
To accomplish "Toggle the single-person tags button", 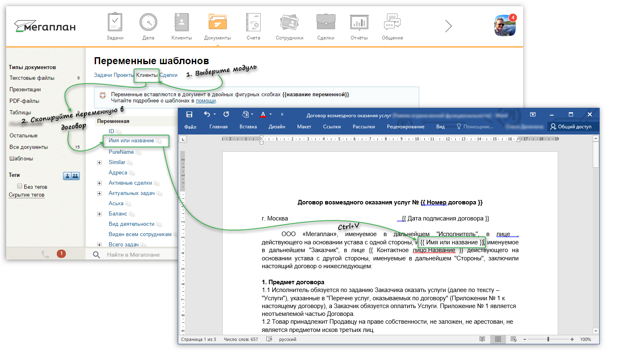I will 67,176.
